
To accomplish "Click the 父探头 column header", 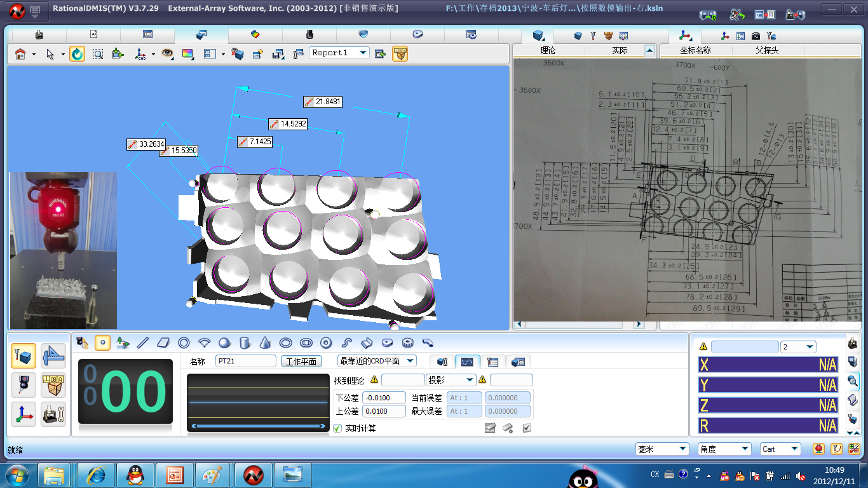I will click(767, 50).
